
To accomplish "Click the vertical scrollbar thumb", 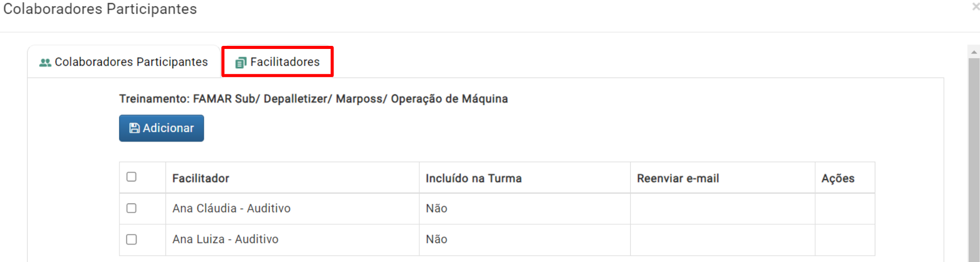I will (974, 160).
